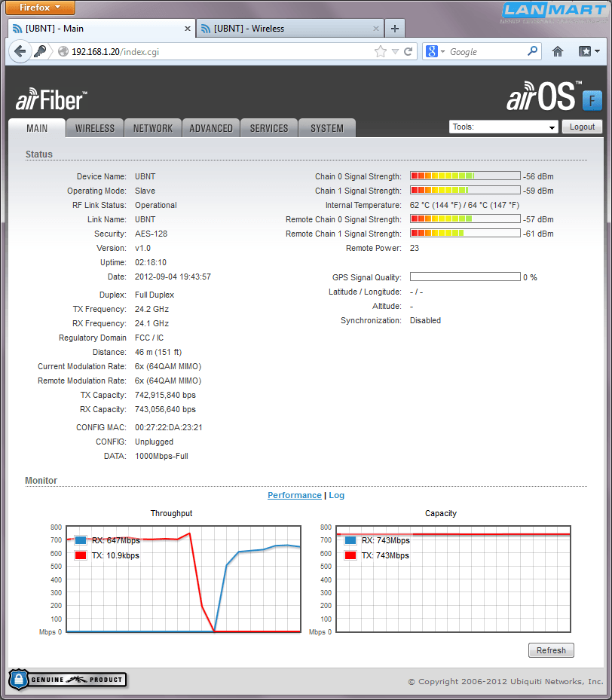
Task: Click the Security value AES-128
Action: point(151,234)
